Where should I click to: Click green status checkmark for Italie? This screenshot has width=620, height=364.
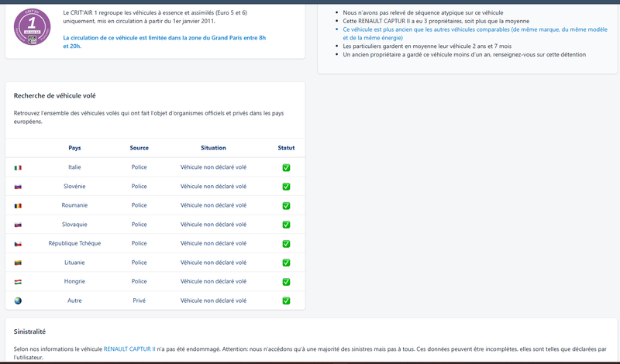coord(286,167)
